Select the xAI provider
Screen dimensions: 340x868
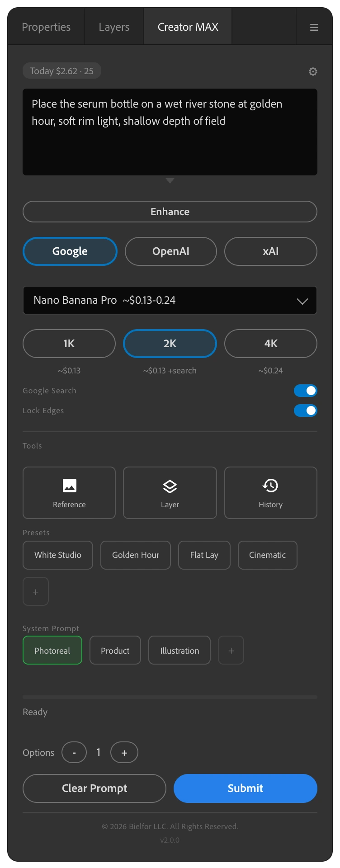coord(271,251)
